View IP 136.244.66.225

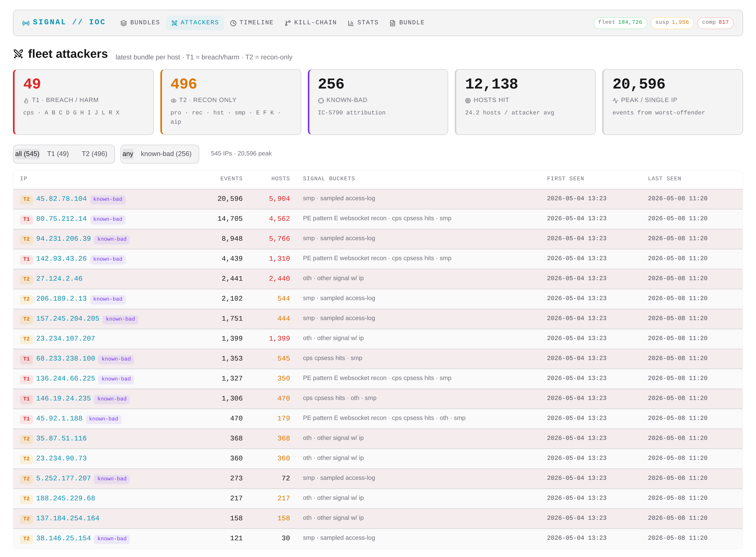point(66,378)
